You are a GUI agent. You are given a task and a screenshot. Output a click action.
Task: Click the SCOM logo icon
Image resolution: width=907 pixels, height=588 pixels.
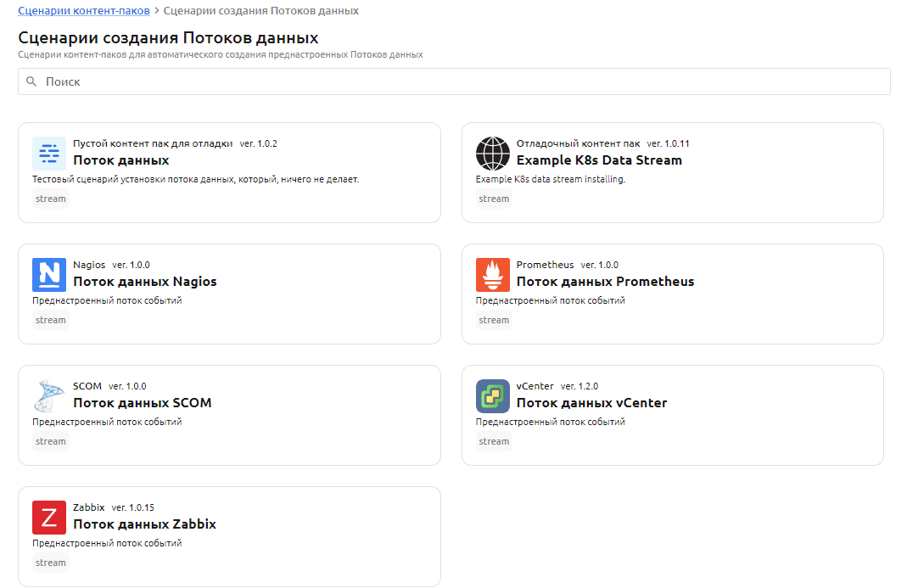pos(49,396)
